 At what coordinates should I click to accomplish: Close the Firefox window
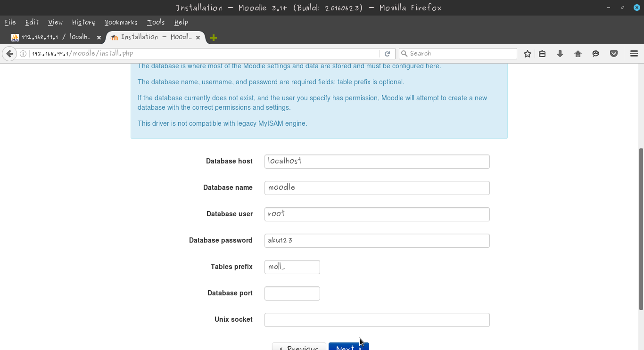[x=636, y=8]
